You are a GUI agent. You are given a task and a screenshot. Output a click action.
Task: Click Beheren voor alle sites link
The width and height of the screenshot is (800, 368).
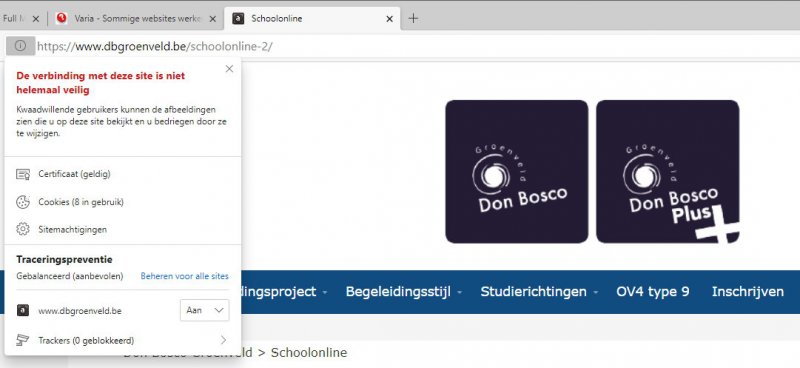(x=185, y=276)
